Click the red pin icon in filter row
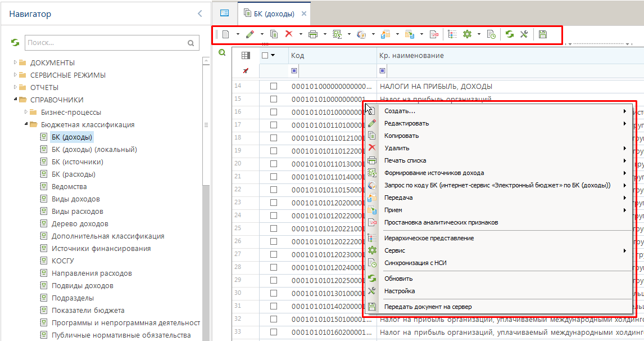The image size is (644, 341). (246, 71)
